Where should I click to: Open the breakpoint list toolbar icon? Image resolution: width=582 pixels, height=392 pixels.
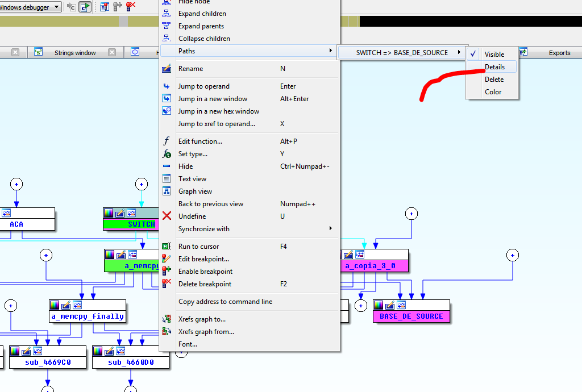tap(104, 7)
